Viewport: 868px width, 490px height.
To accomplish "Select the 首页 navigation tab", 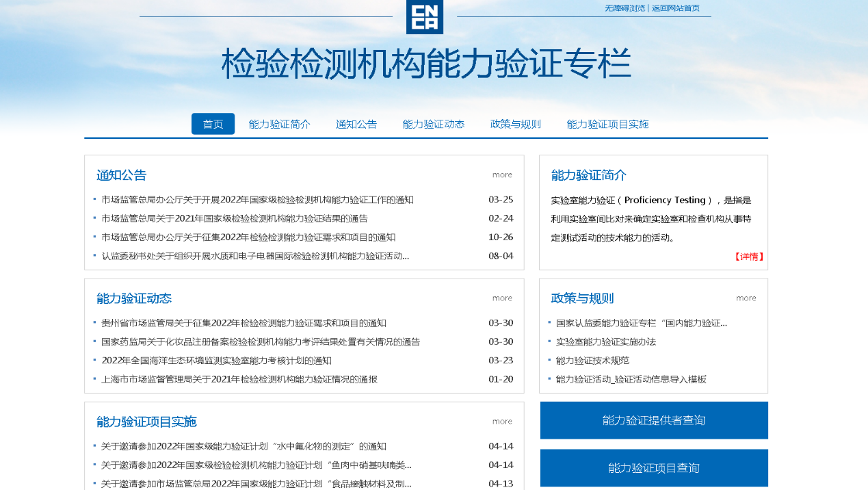I will [x=213, y=124].
